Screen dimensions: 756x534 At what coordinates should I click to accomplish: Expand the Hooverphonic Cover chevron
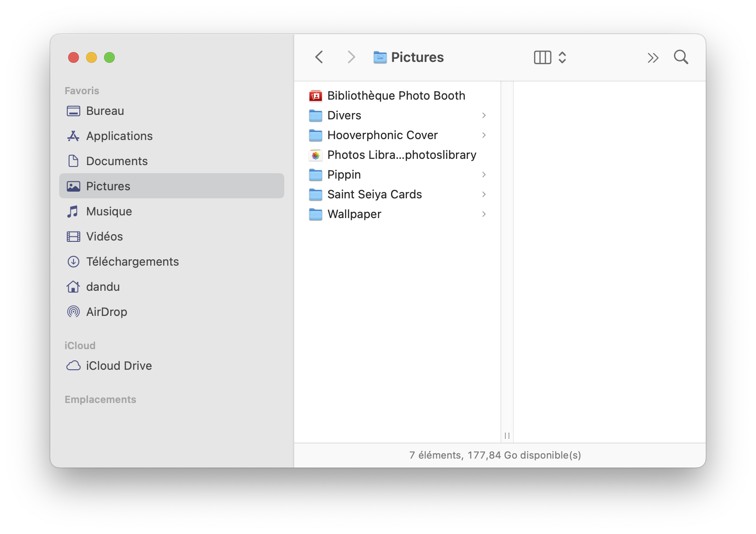484,135
